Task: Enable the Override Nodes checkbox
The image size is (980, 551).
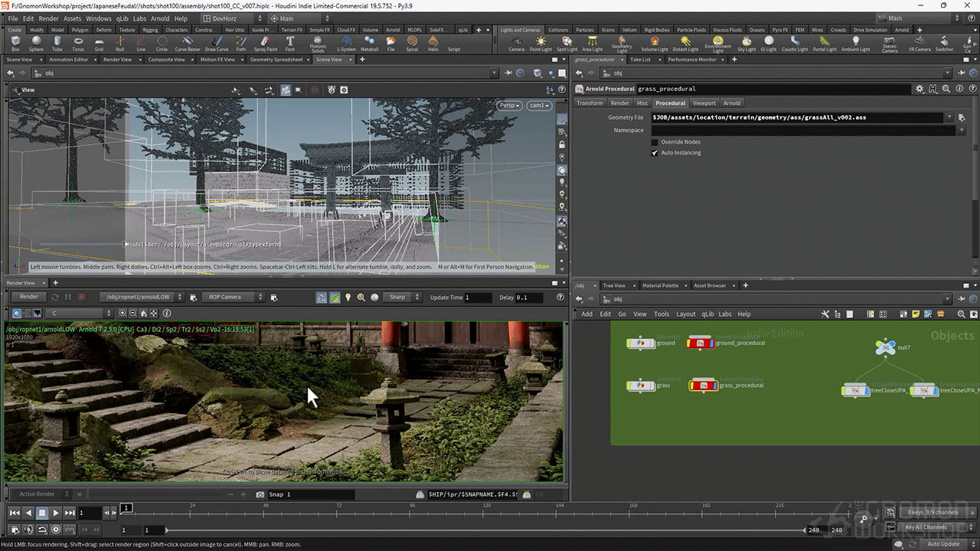Action: pyautogui.click(x=655, y=142)
